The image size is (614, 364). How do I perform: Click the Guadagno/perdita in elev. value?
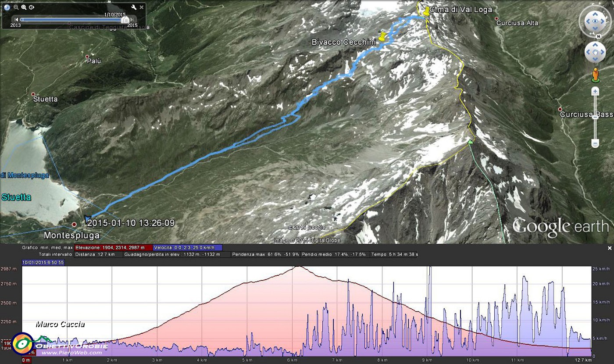point(172,254)
